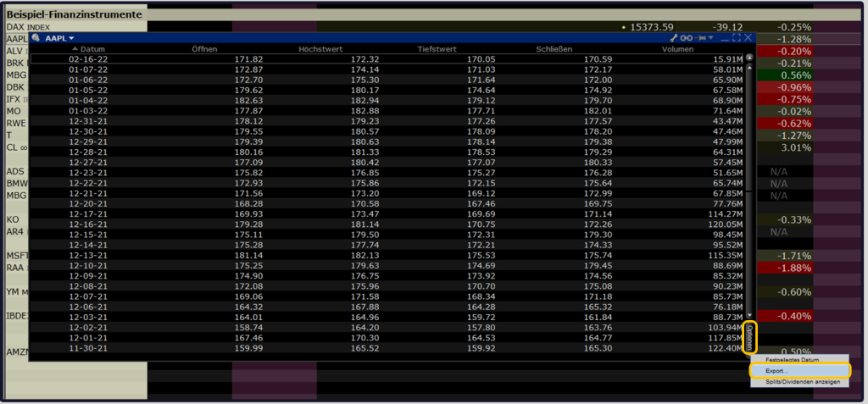Click the -0.96% red change cell
The width and height of the screenshot is (868, 404).
(785, 87)
